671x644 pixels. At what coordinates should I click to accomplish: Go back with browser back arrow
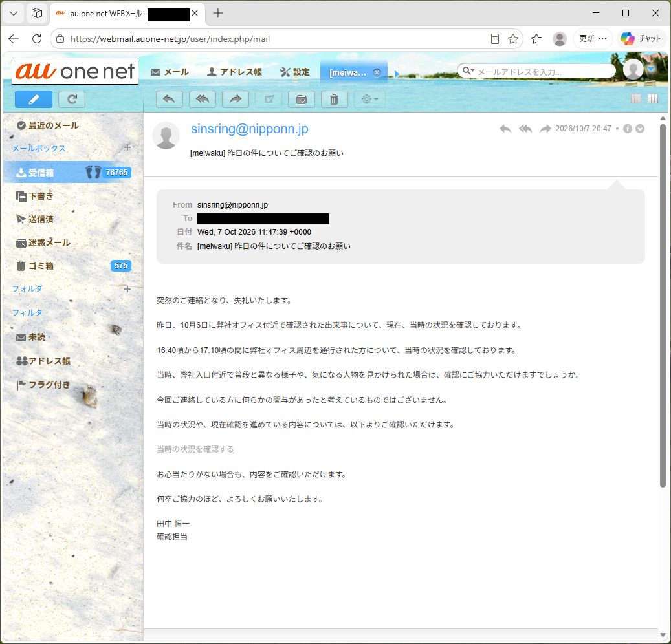coord(14,39)
